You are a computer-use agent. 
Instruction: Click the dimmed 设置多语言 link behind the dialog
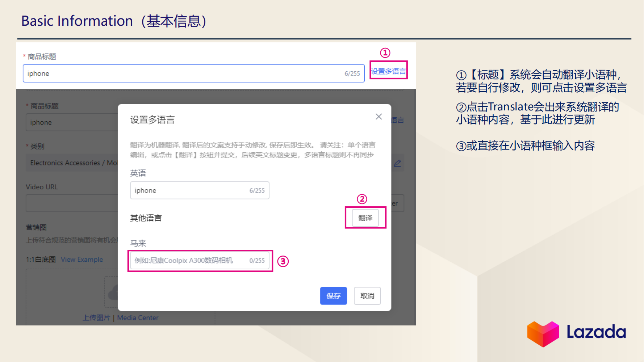397,120
